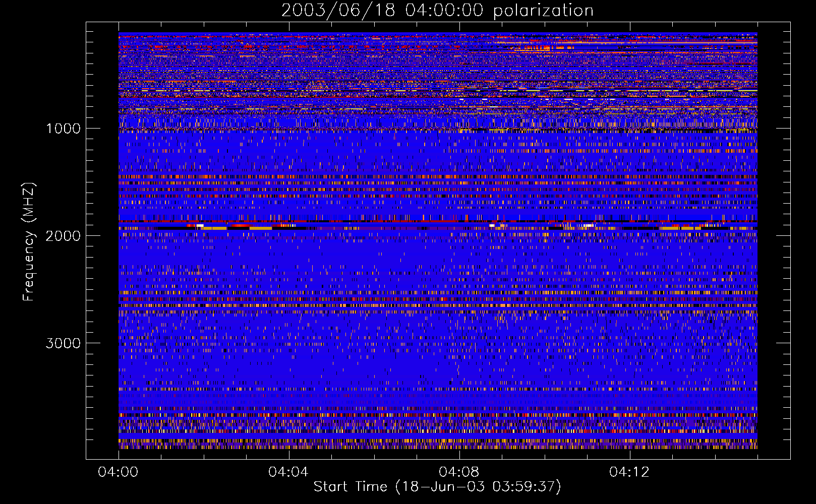The height and width of the screenshot is (504, 816).
Task: Click the 'Frequency (MHZ)' axis label
Action: pyautogui.click(x=29, y=241)
